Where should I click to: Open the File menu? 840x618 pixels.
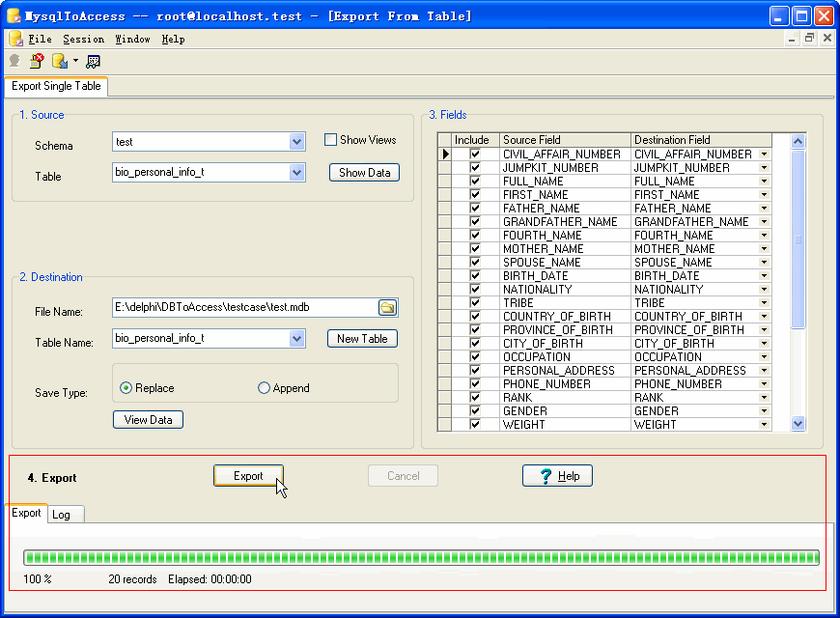pyautogui.click(x=40, y=40)
